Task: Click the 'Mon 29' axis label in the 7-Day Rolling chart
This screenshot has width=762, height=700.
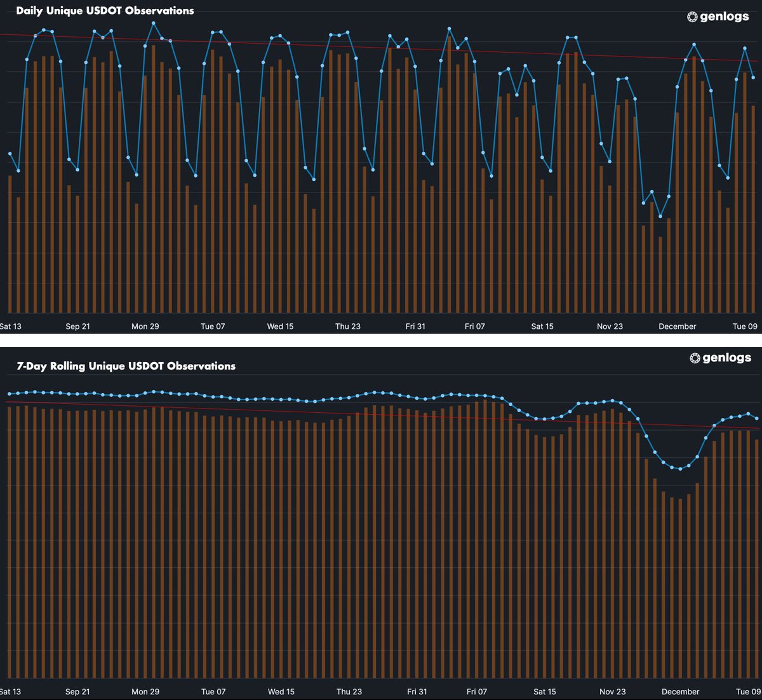Action: tap(145, 692)
